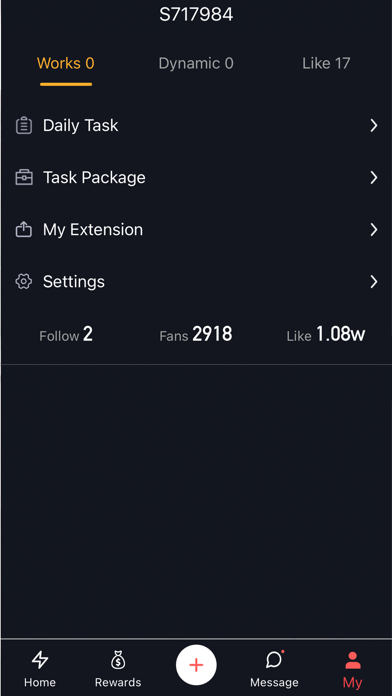View the Like 1.08w count
The image size is (392, 696).
coord(326,335)
